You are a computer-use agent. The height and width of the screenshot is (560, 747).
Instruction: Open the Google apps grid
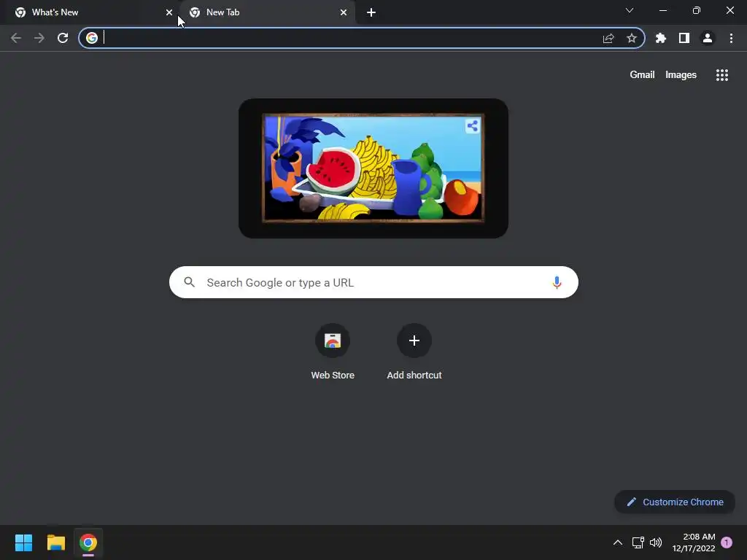click(x=722, y=75)
